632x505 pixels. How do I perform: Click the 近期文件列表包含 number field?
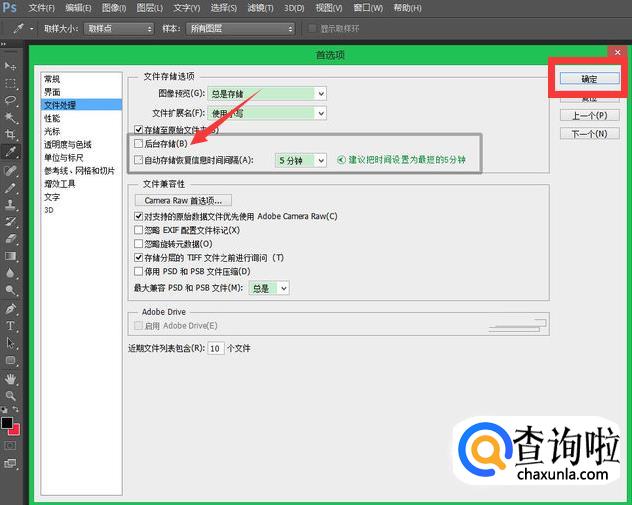point(215,349)
